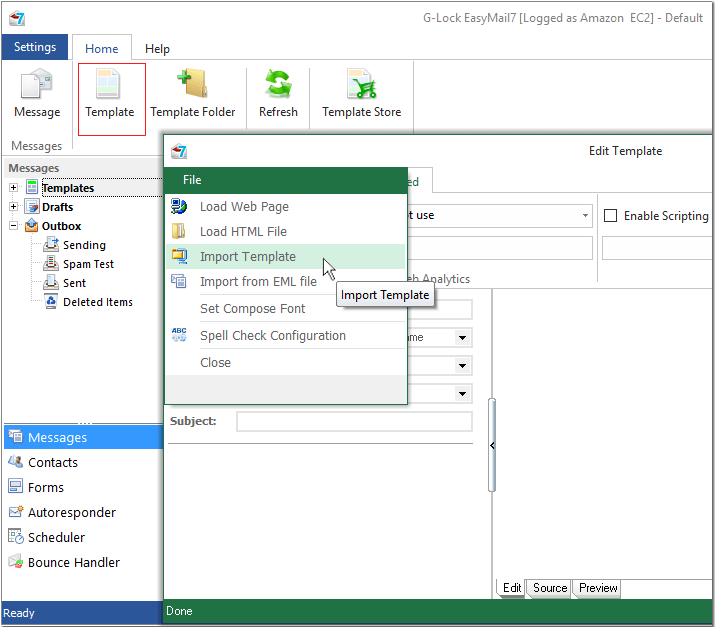Image resolution: width=715 pixels, height=627 pixels.
Task: Enable Scripting checkbox
Action: tap(611, 215)
